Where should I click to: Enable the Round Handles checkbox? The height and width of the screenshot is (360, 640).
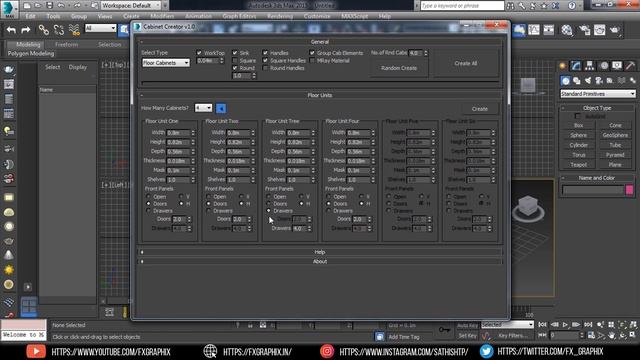(265, 68)
